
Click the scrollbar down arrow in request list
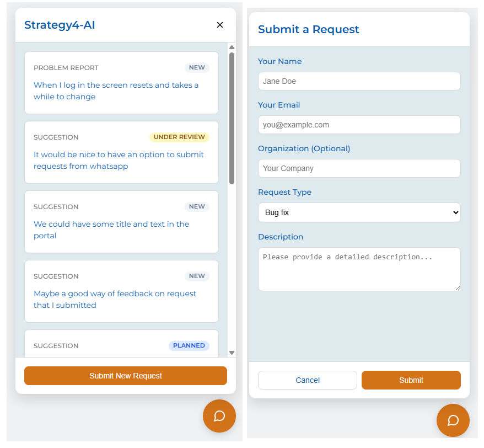click(232, 353)
